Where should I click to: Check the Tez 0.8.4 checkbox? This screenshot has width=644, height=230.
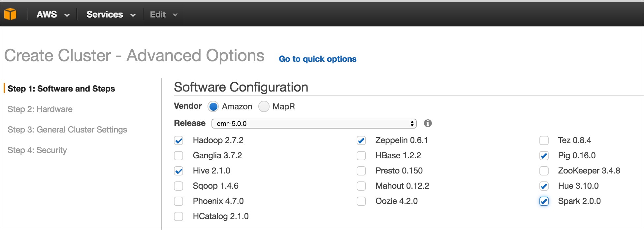pos(544,140)
